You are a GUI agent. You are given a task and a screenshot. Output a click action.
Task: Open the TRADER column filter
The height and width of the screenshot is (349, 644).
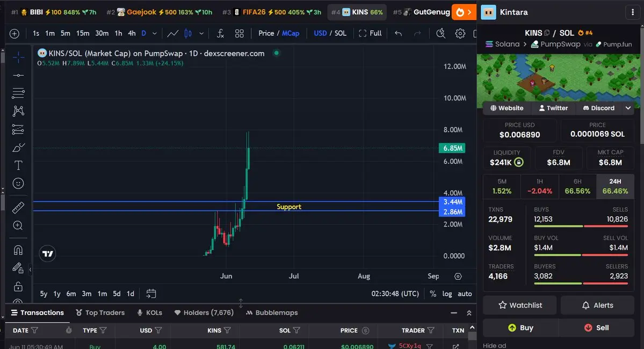coord(430,330)
